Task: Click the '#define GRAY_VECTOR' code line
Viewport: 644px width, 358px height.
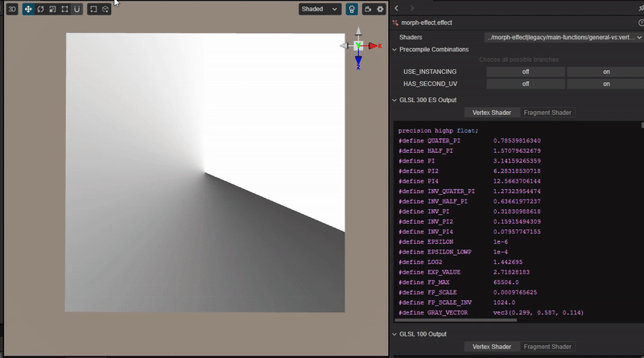Action: [491, 313]
